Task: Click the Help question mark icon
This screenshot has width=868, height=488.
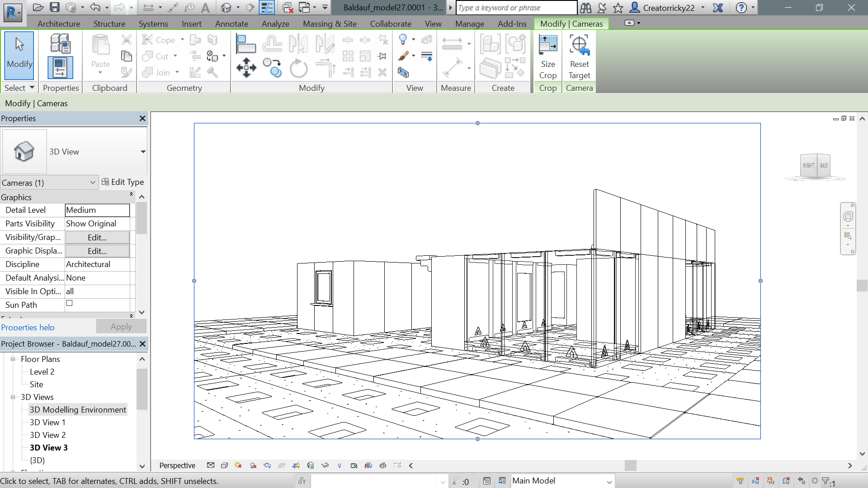Action: [741, 7]
